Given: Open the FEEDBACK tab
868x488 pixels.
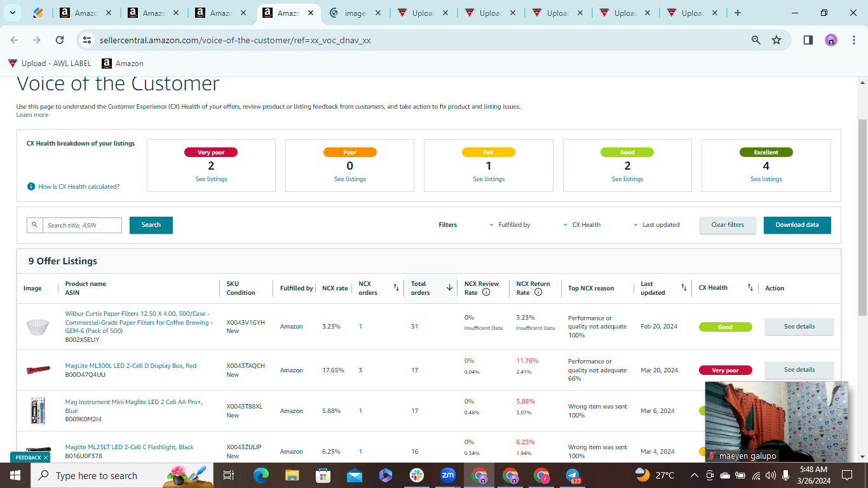Looking at the screenshot, I should (x=28, y=457).
